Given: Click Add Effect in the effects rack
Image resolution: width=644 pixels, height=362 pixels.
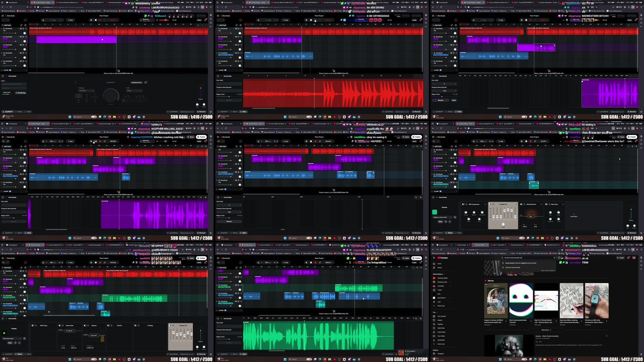Looking at the screenshot, I should [574, 216].
